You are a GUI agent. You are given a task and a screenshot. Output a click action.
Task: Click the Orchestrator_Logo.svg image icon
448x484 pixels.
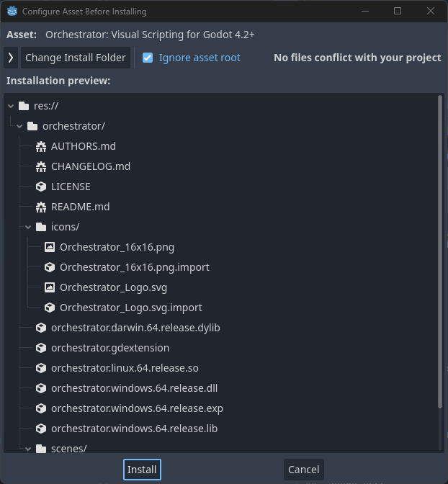pyautogui.click(x=50, y=287)
